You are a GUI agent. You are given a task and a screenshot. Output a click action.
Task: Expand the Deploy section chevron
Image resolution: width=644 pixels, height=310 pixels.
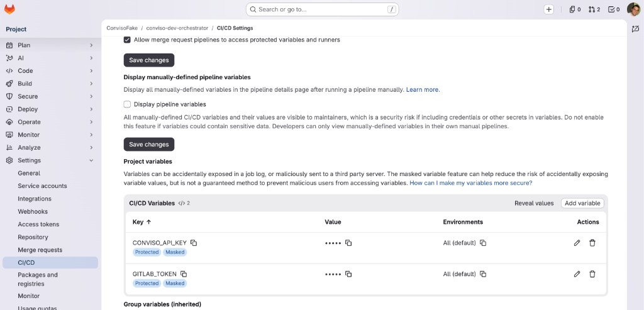point(91,109)
